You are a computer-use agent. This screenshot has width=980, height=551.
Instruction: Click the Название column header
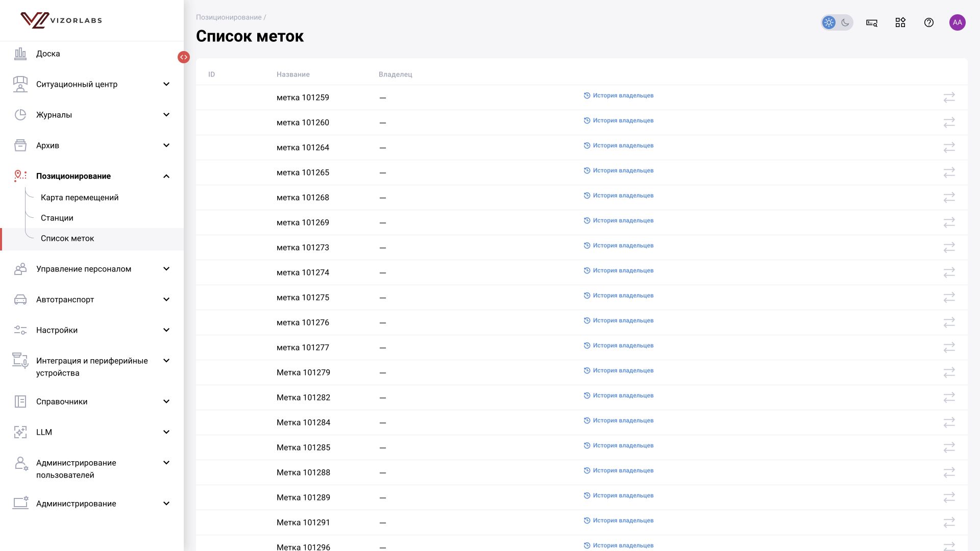[293, 74]
